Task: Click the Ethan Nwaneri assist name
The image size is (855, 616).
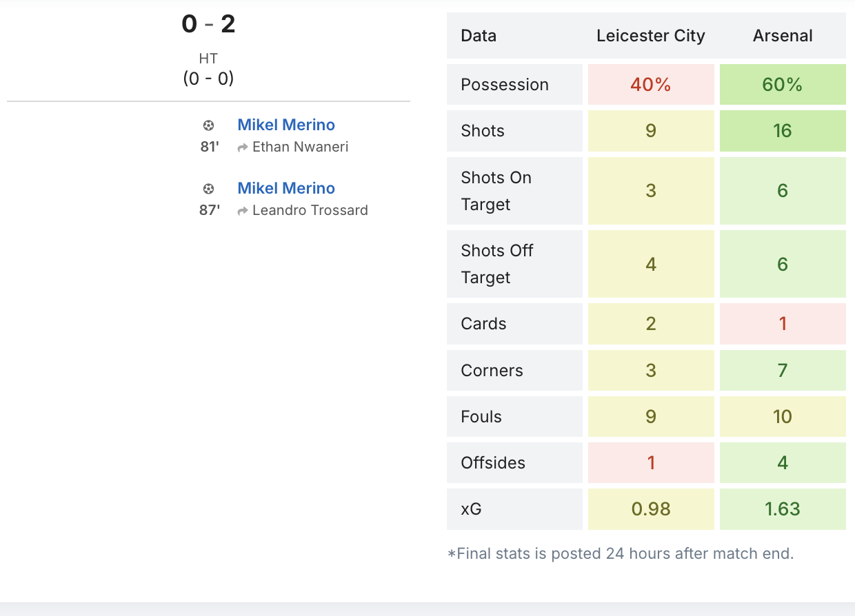Action: (300, 147)
